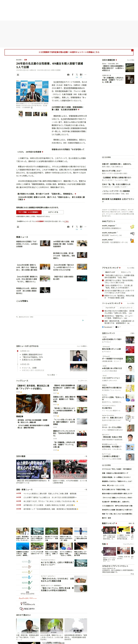Open ベトナム人実習生に二審も有罪 breaking news
Image resolution: width=138 pixels, height=644 pixels.
pyautogui.click(x=50, y=494)
